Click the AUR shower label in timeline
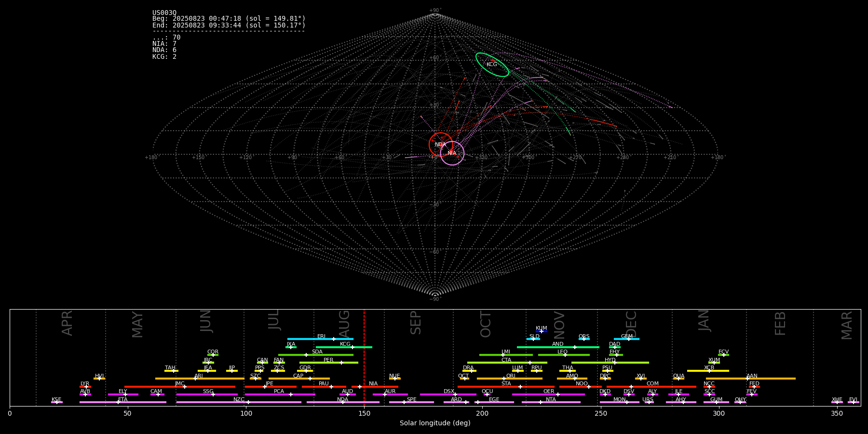The image size is (868, 434). pyautogui.click(x=390, y=392)
